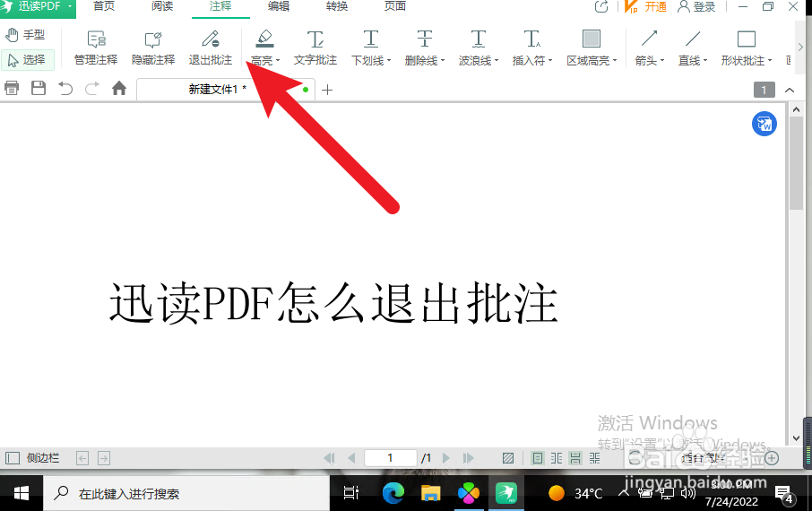Jump to first page
812x511 pixels.
(329, 458)
